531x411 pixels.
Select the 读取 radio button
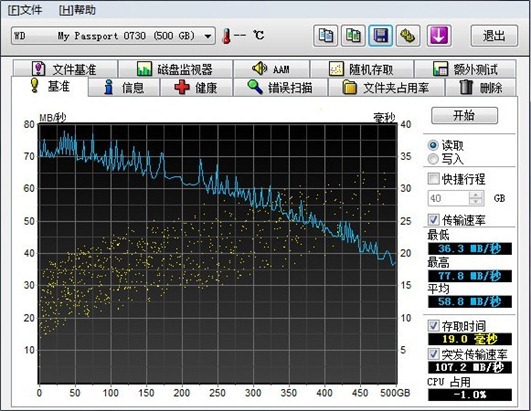[x=433, y=145]
